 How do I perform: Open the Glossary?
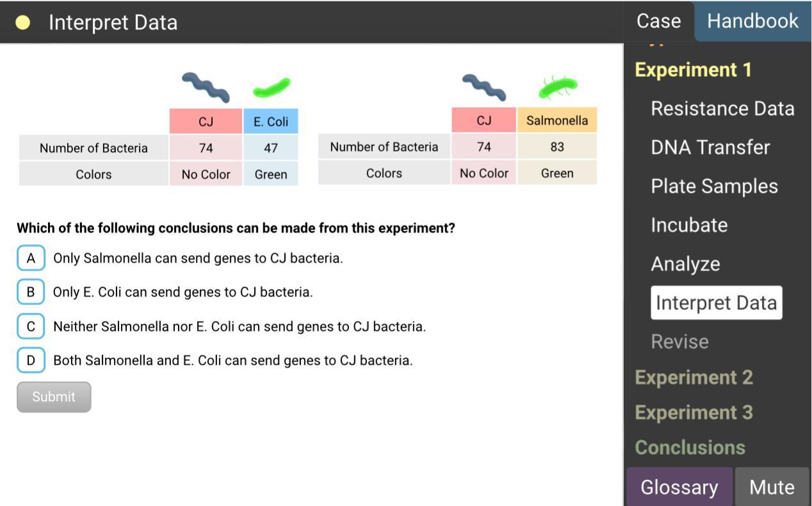point(679,487)
